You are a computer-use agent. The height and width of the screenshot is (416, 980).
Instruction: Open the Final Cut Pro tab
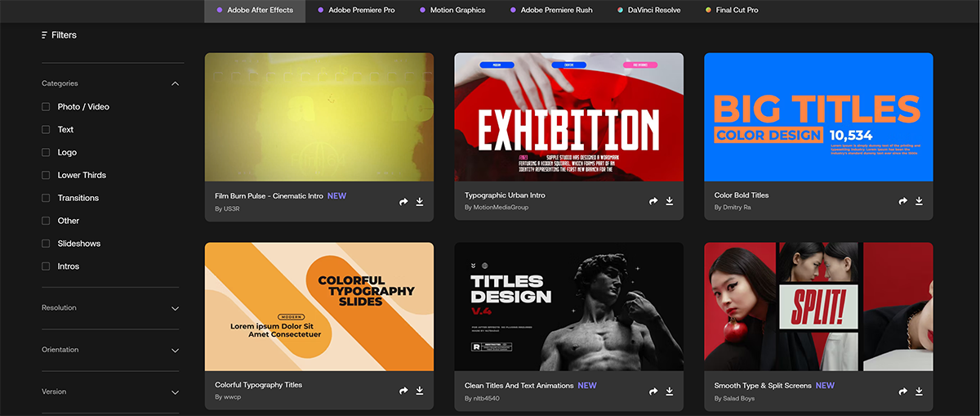click(x=732, y=11)
